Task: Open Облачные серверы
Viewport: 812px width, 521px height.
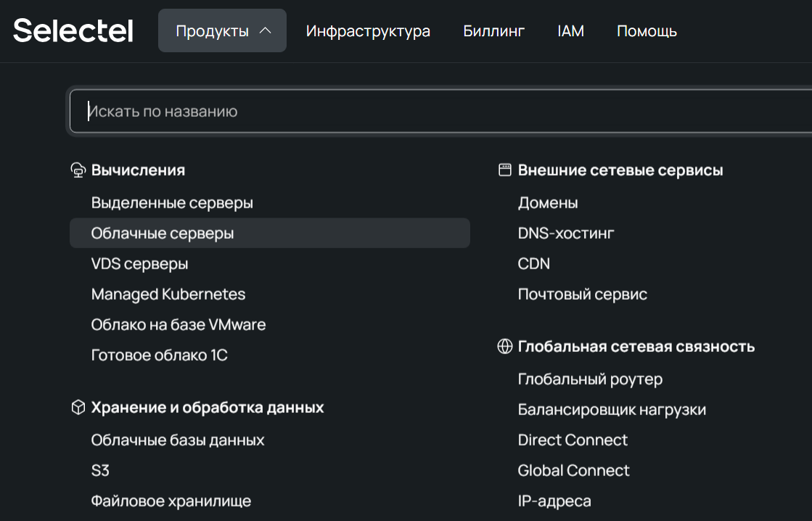Action: [x=270, y=233]
